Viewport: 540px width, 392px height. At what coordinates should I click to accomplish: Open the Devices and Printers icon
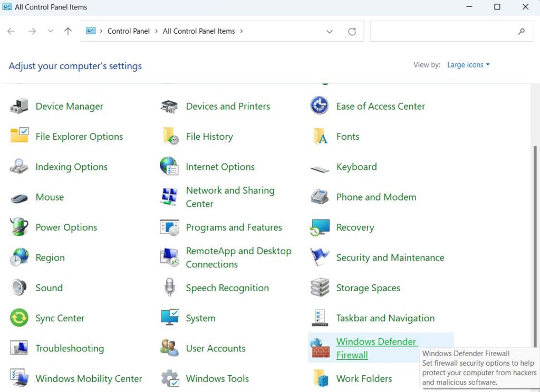coord(169,106)
